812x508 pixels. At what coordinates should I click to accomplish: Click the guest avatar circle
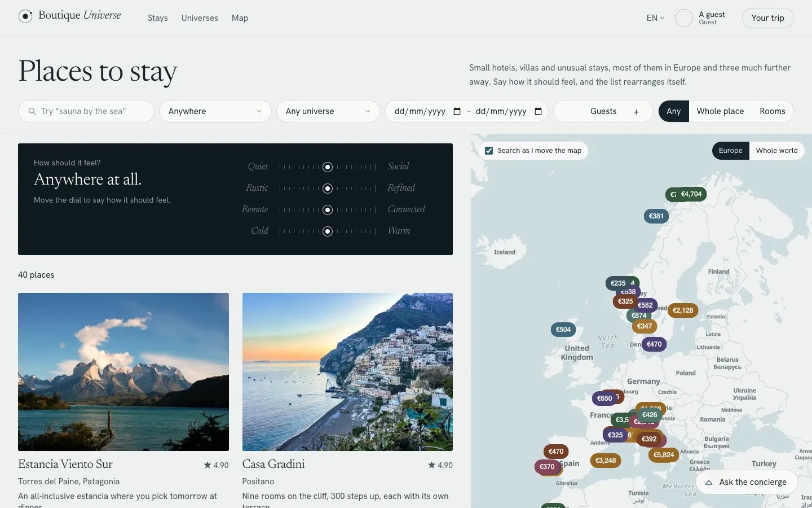[684, 18]
